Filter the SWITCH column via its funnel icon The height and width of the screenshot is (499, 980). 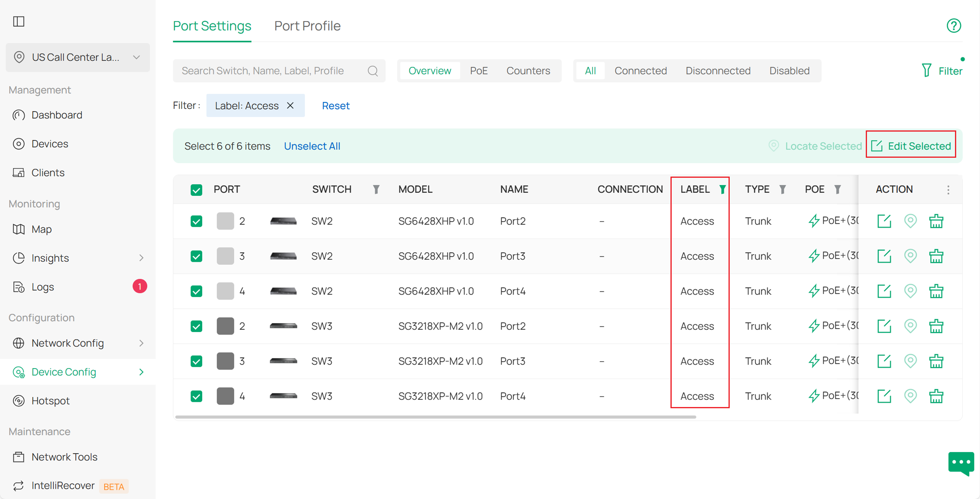(376, 189)
